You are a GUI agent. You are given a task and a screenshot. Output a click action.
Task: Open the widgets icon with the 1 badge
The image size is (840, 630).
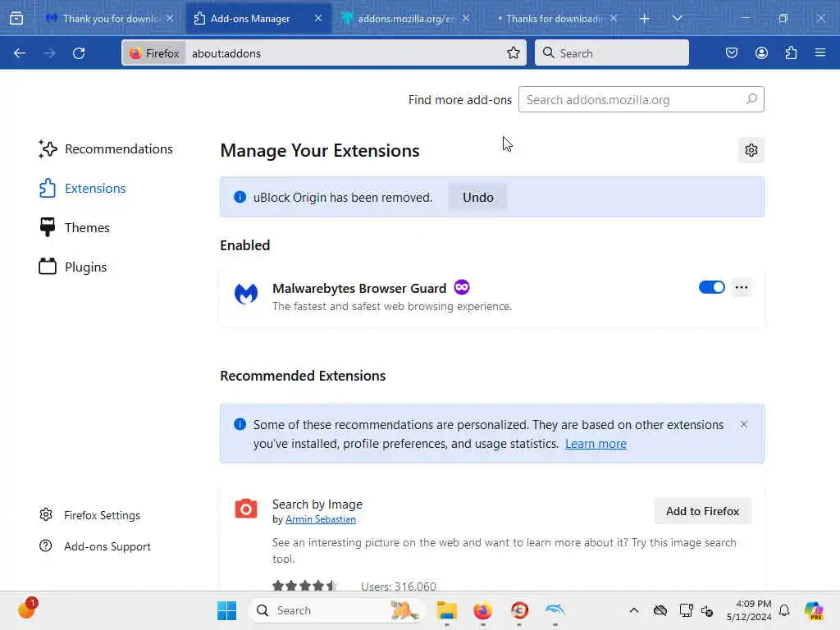[27, 609]
